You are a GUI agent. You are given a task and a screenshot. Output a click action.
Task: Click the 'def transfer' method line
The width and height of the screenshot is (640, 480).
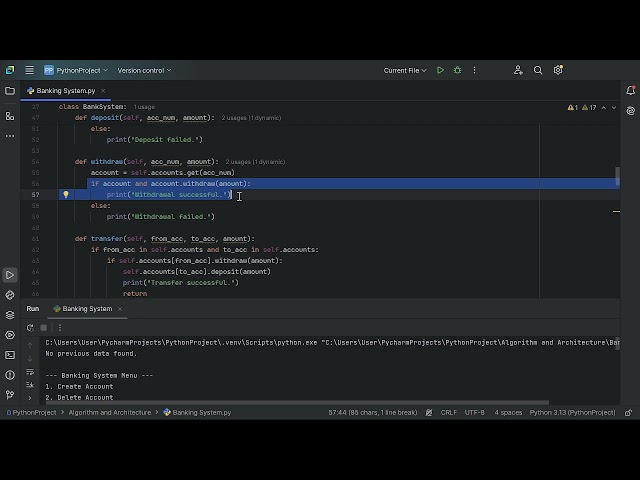(164, 239)
